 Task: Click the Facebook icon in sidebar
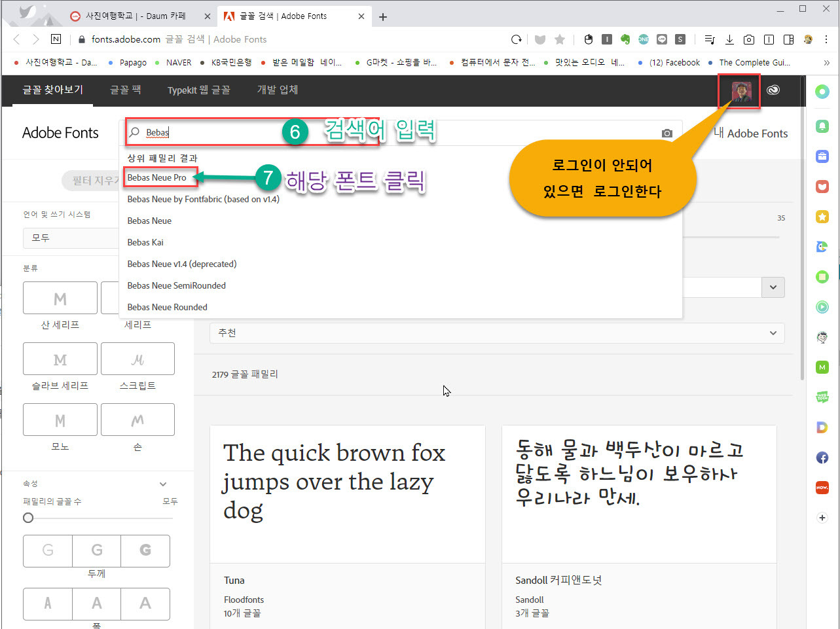click(822, 458)
